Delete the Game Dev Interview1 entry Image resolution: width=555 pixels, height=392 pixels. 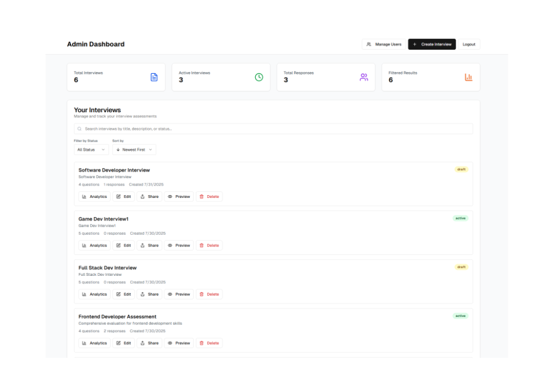209,245
